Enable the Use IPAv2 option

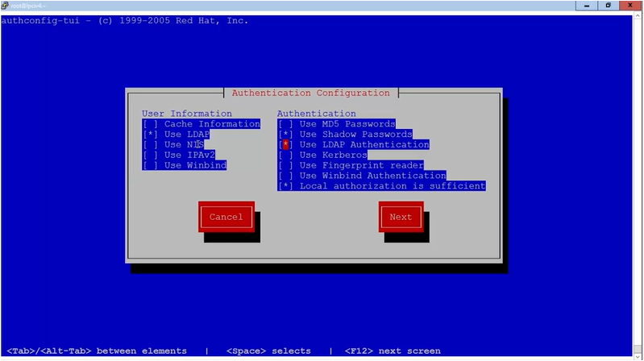tap(150, 155)
